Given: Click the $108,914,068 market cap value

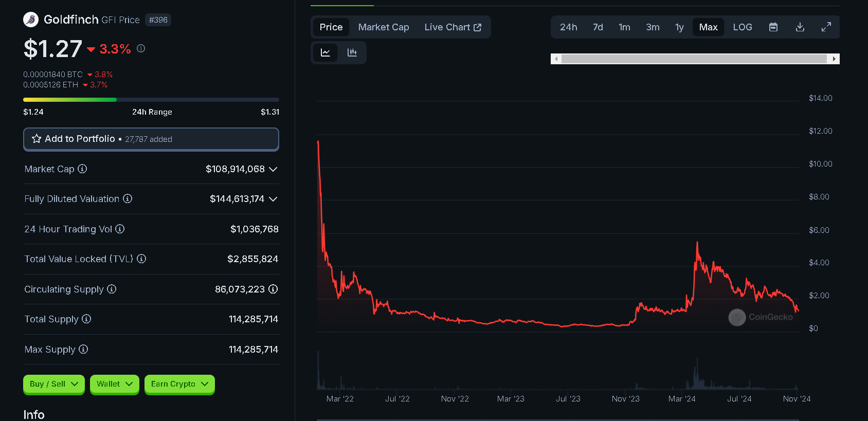Looking at the screenshot, I should point(235,169).
